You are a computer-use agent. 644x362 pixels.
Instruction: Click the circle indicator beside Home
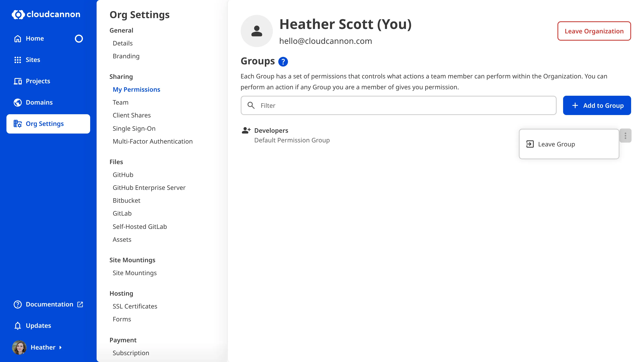(79, 38)
